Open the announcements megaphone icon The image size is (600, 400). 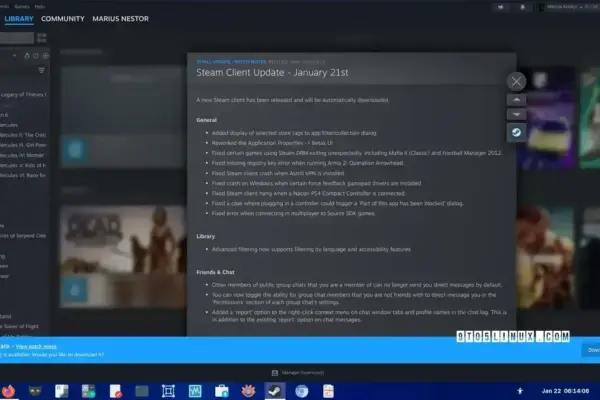501,7
